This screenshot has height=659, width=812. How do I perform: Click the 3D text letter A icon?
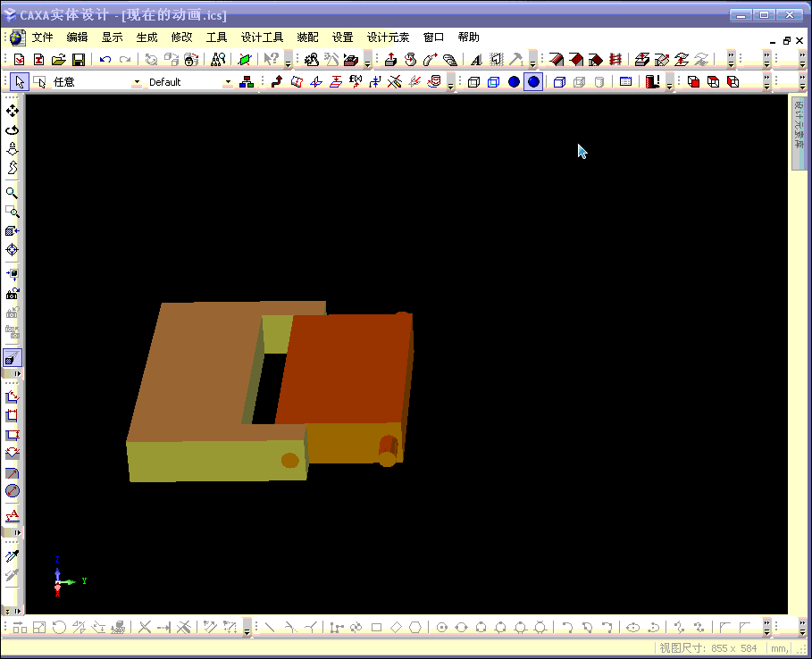pyautogui.click(x=476, y=60)
